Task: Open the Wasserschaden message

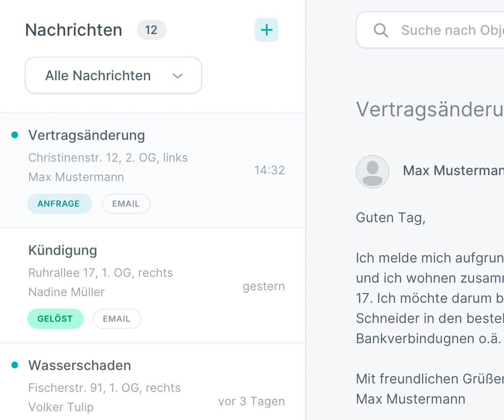Action: point(153,381)
